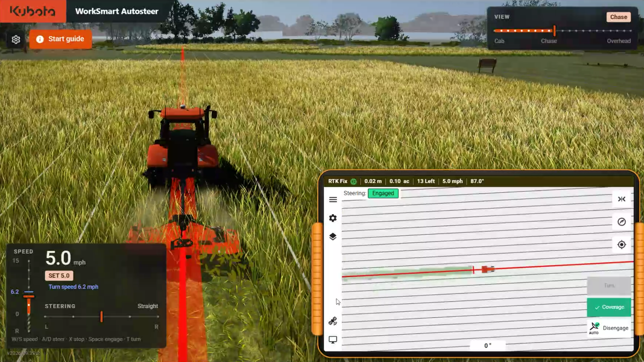
Task: Click the Chase view badge button
Action: pyautogui.click(x=618, y=17)
